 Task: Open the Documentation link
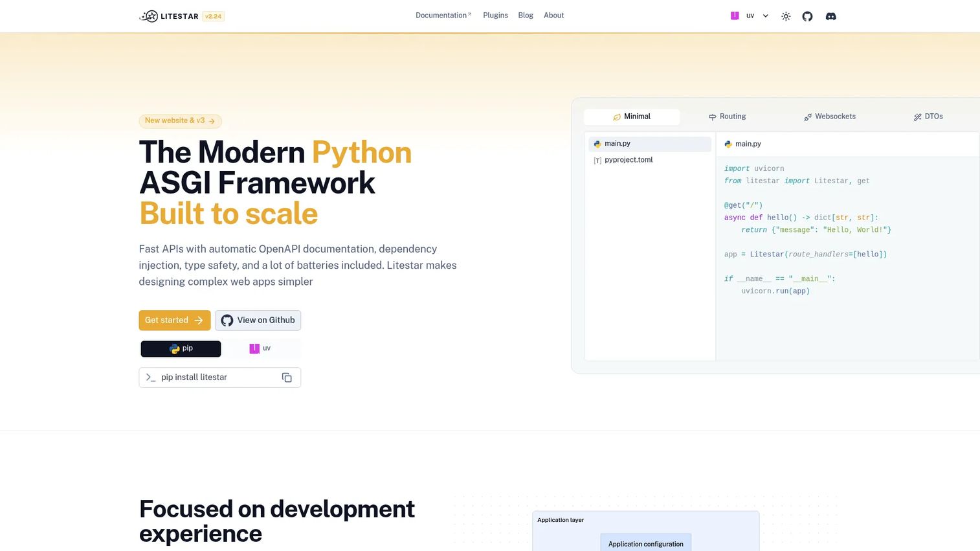coord(443,16)
